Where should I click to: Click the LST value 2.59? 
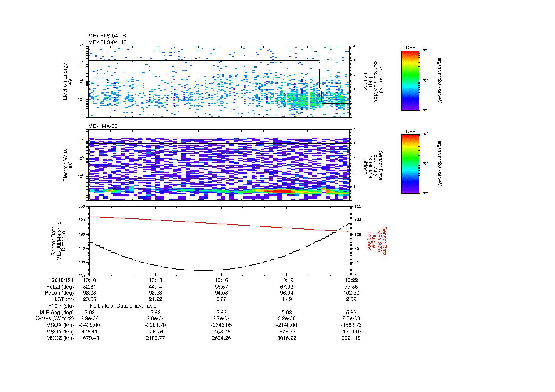point(351,299)
